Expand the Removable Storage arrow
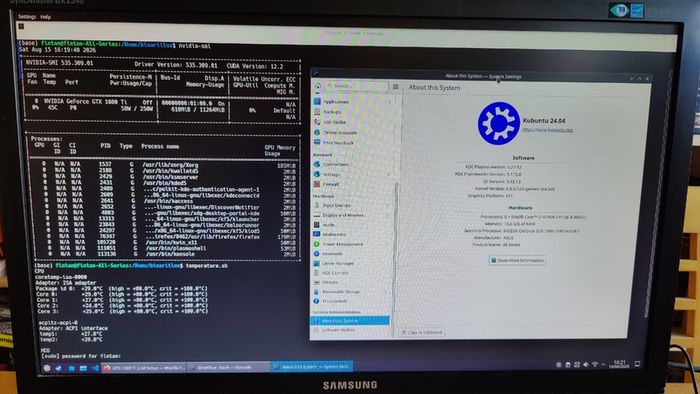The height and width of the screenshot is (394, 700). click(387, 292)
